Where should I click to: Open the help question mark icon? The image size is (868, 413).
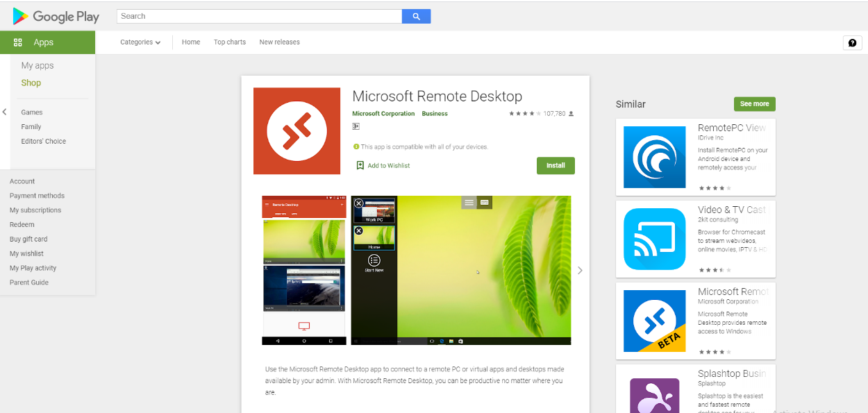tap(852, 43)
